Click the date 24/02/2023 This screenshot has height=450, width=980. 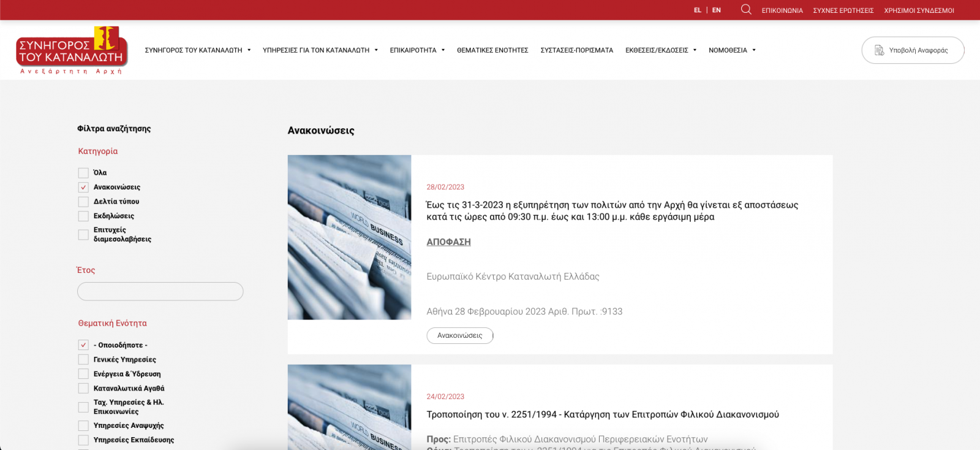[x=445, y=397]
